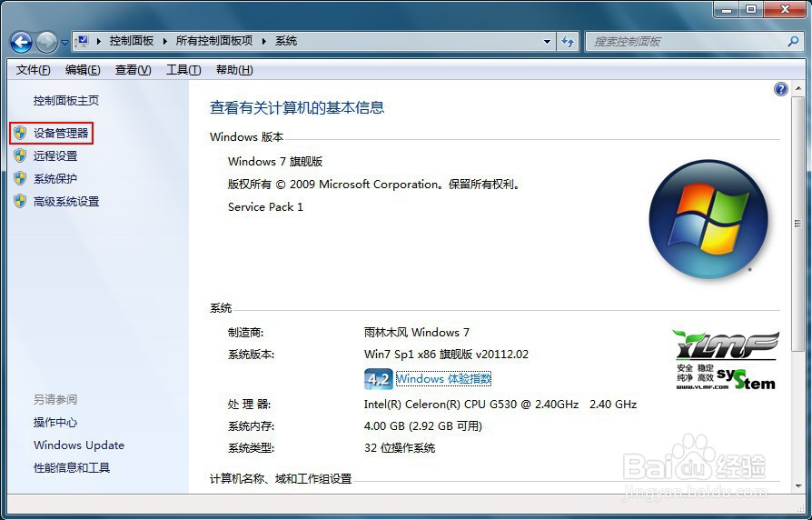The height and width of the screenshot is (520, 812).
Task: Open 设备管理器 link
Action: pos(61,134)
